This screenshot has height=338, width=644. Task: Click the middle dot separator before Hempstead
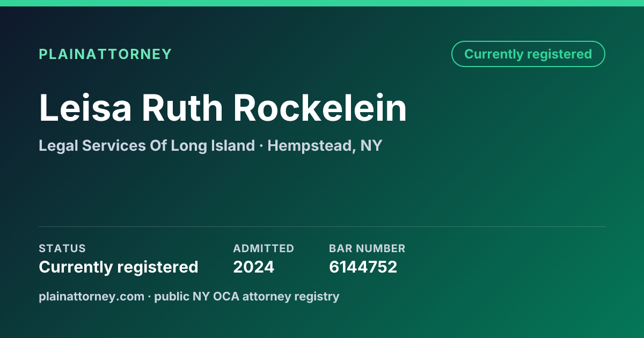pyautogui.click(x=261, y=146)
